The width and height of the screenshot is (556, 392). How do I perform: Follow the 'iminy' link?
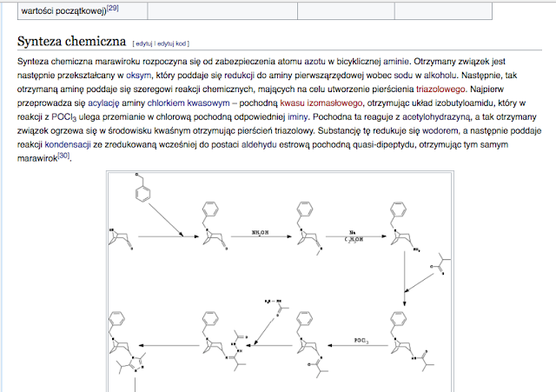click(x=298, y=117)
